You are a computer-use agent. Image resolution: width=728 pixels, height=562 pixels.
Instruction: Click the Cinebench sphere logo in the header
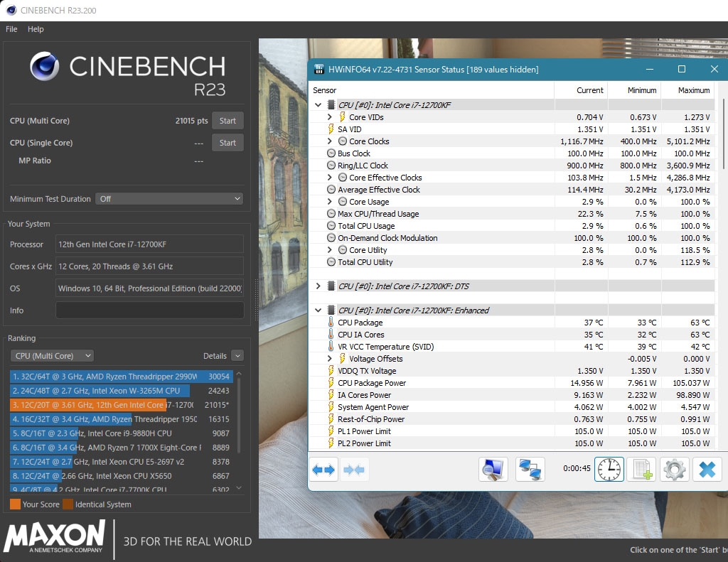point(45,66)
